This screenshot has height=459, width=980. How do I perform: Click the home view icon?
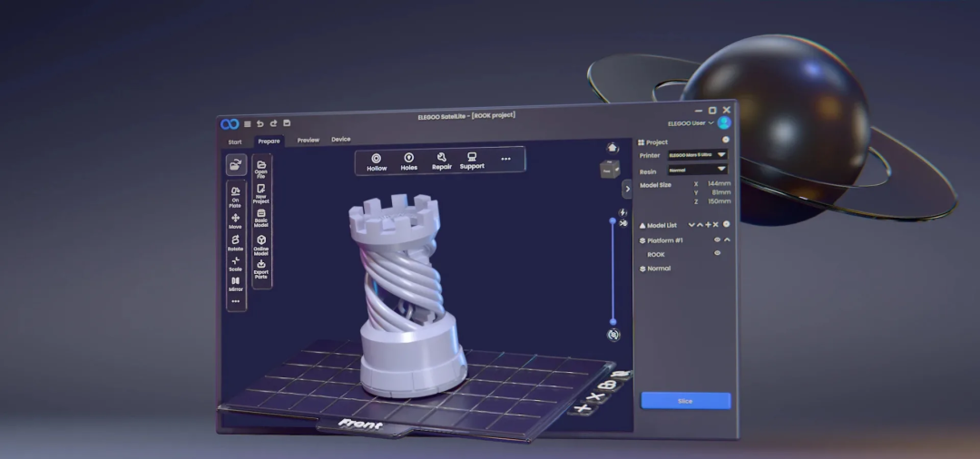click(612, 147)
